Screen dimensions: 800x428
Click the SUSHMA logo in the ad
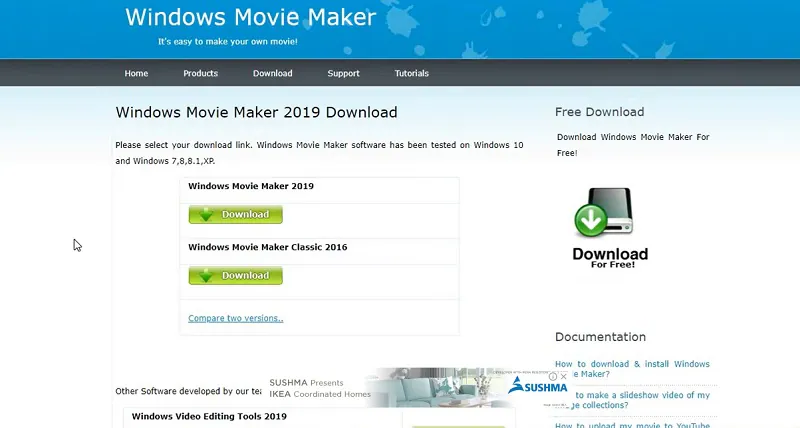538,386
